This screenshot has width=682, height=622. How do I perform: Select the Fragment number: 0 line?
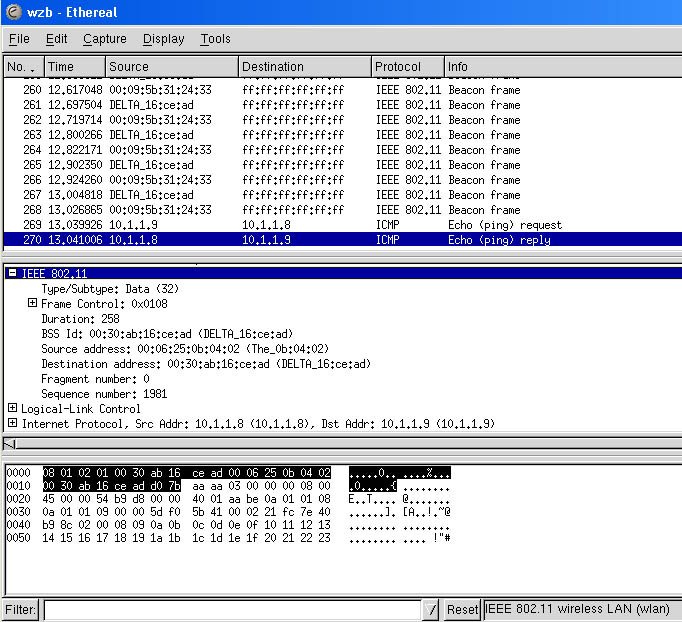(x=95, y=379)
